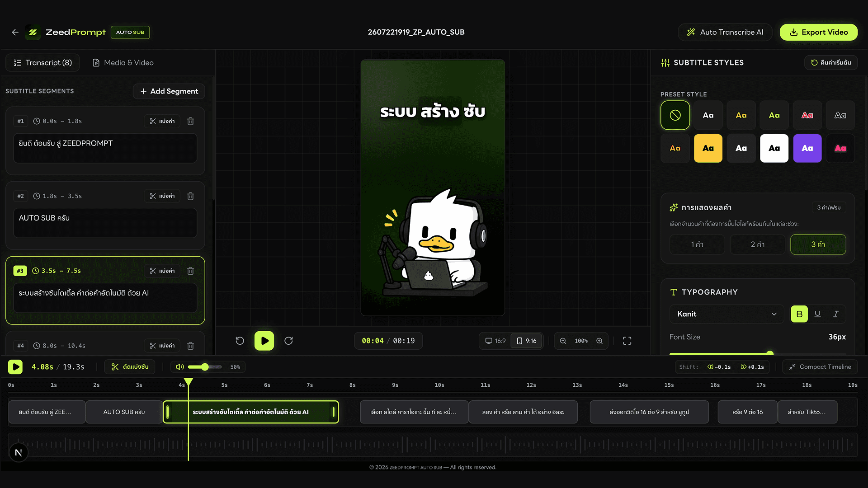Viewport: 868px width, 488px height.
Task: Choose the pink glitch Aa preset
Action: 840,148
